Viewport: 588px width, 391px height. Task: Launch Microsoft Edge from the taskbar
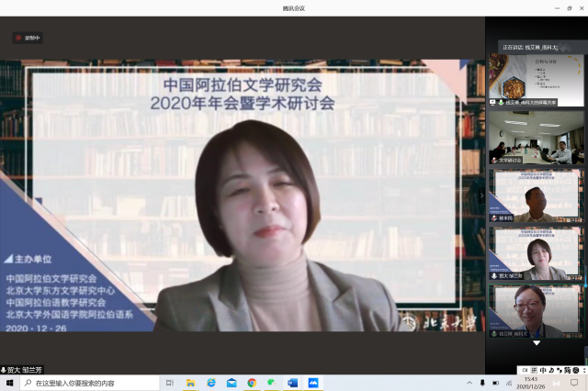(210, 382)
